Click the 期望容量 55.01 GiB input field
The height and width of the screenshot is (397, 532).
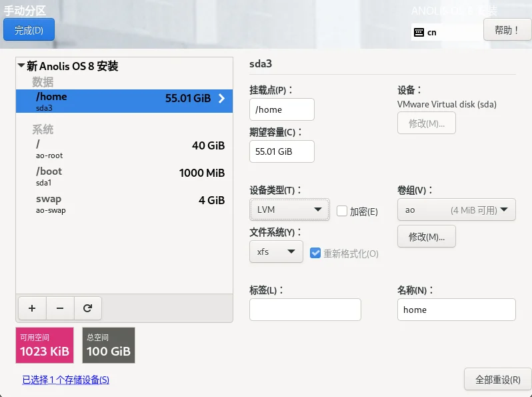281,151
